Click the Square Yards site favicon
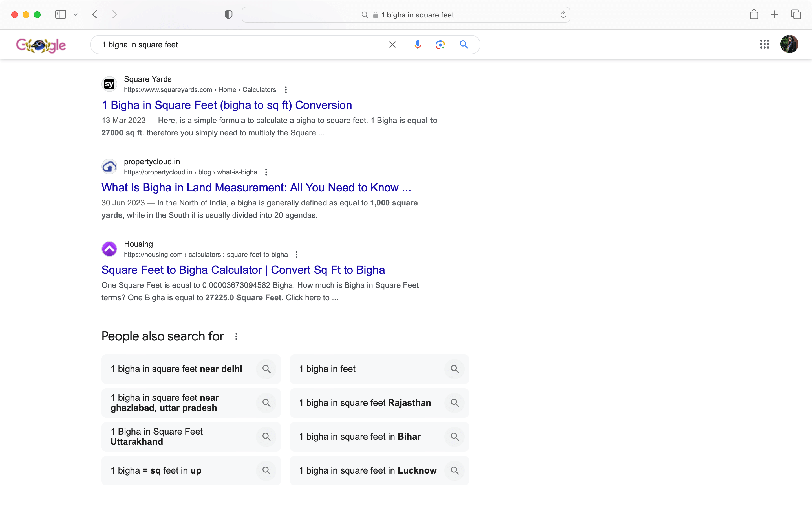 click(109, 84)
